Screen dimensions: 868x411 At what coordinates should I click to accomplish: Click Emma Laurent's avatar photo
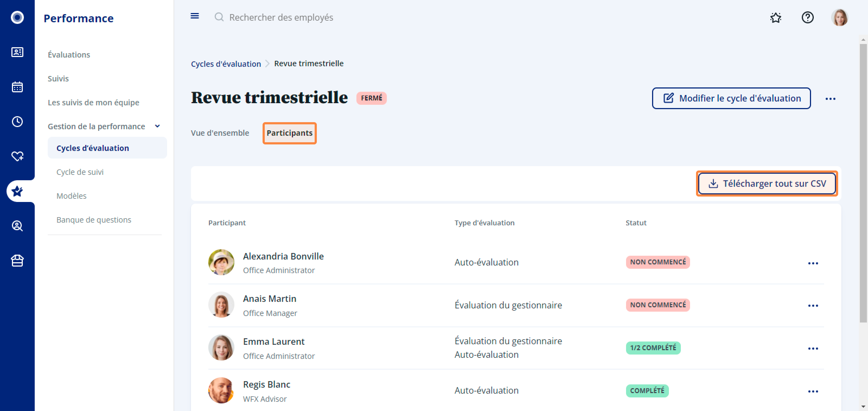pyautogui.click(x=221, y=348)
